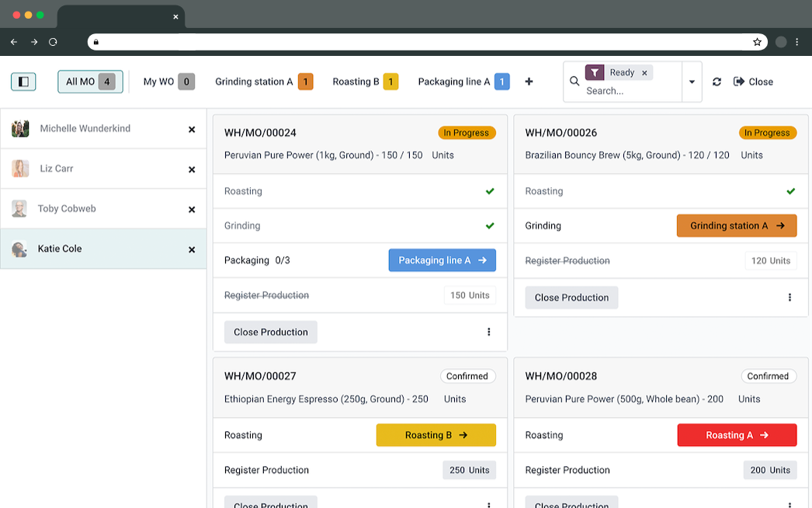Click the 250 Units register button
This screenshot has height=508, width=812.
tap(469, 470)
